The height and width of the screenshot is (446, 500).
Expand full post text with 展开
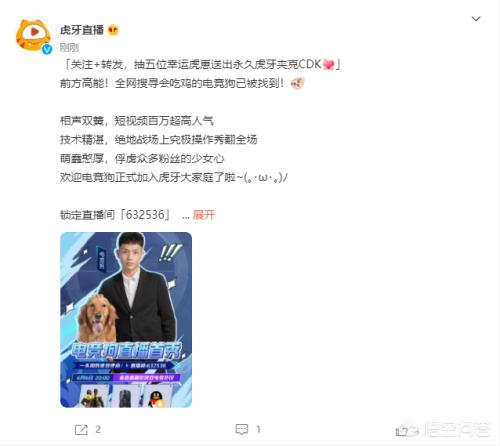point(204,215)
